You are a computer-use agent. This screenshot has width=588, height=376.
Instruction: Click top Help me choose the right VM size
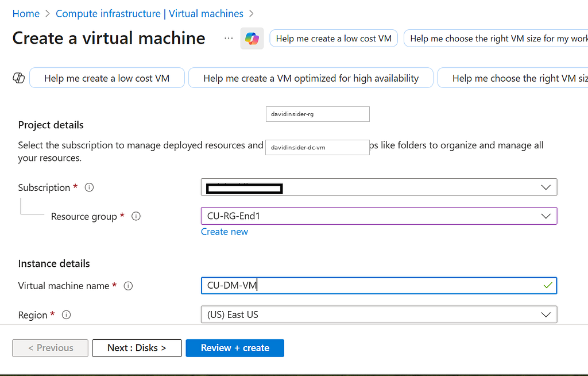coord(496,39)
